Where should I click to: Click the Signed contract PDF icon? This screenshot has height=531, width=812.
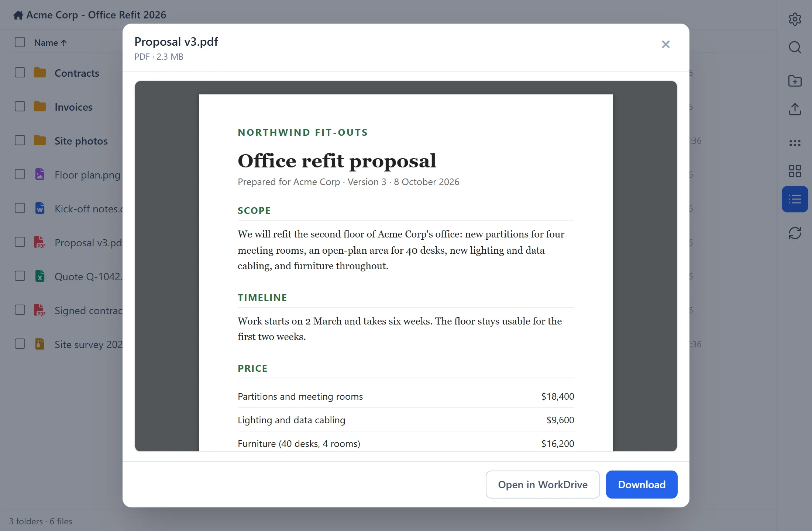(40, 310)
